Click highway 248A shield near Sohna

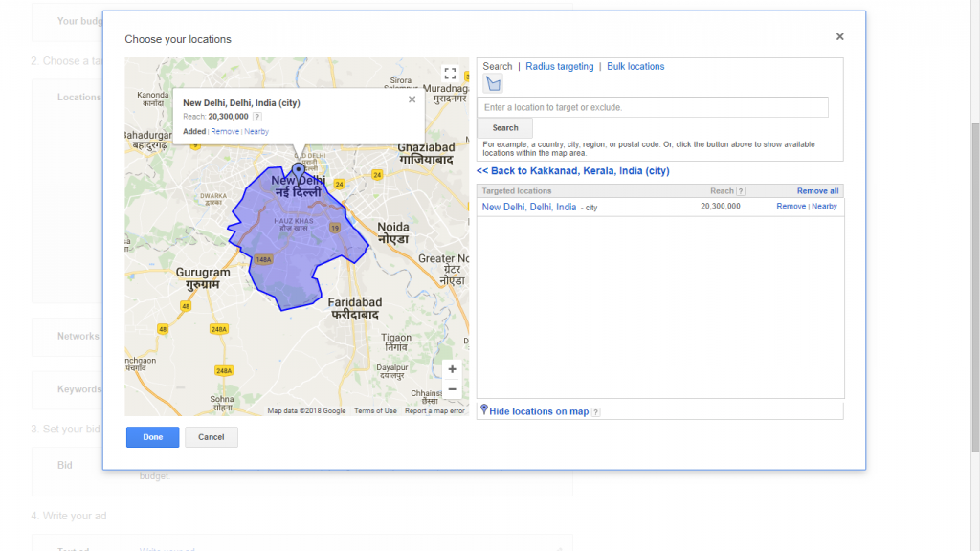click(224, 370)
